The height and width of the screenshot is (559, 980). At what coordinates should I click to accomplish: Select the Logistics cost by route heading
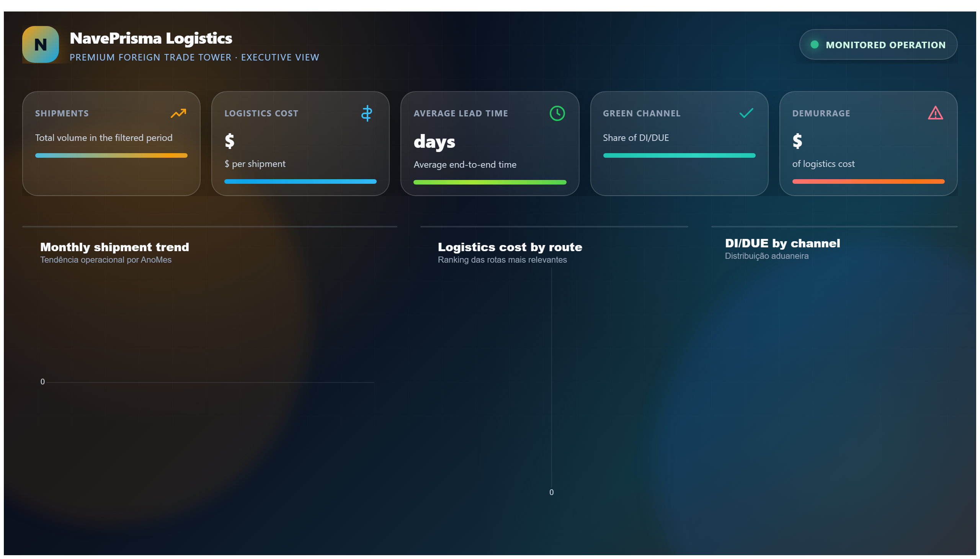(x=510, y=247)
